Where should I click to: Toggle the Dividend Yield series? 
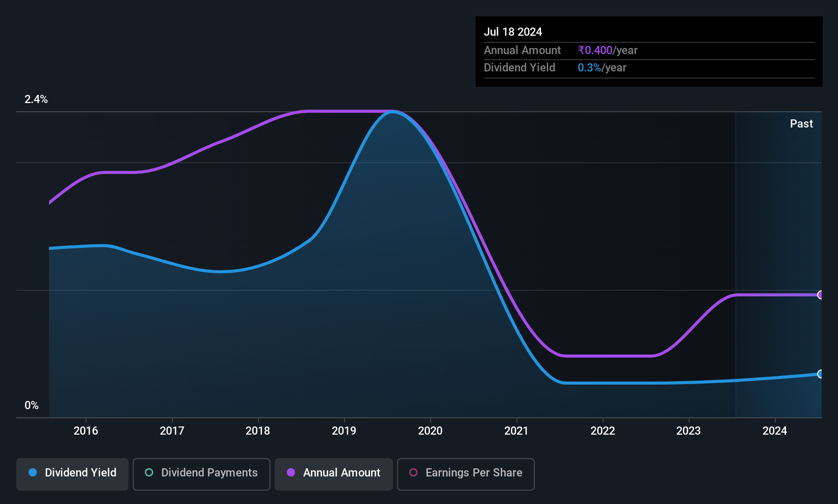pyautogui.click(x=72, y=474)
